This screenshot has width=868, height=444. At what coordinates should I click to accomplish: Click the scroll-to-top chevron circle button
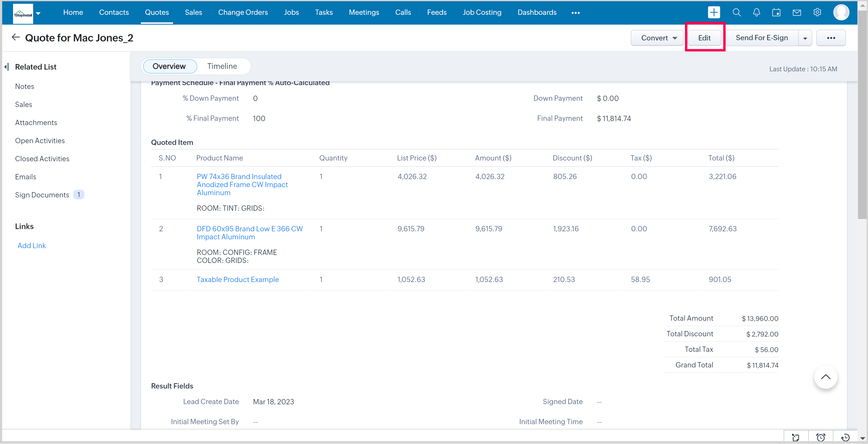pyautogui.click(x=825, y=377)
